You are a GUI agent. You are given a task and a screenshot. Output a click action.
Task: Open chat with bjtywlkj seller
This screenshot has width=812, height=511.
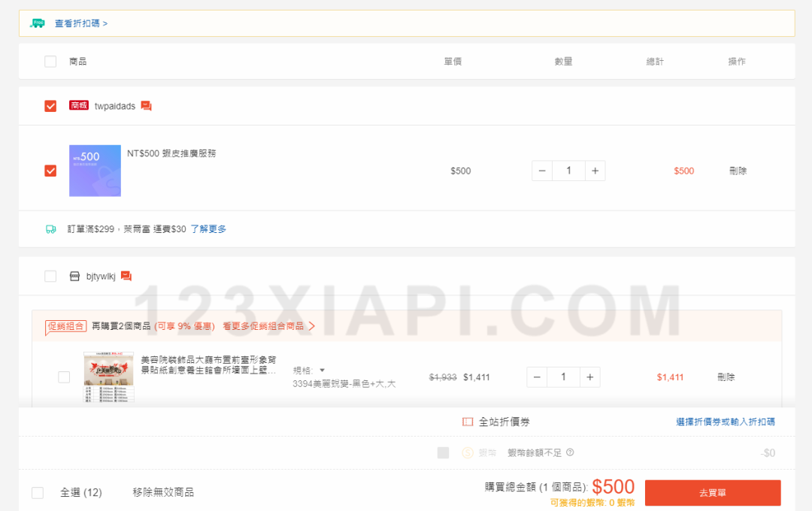tap(126, 276)
